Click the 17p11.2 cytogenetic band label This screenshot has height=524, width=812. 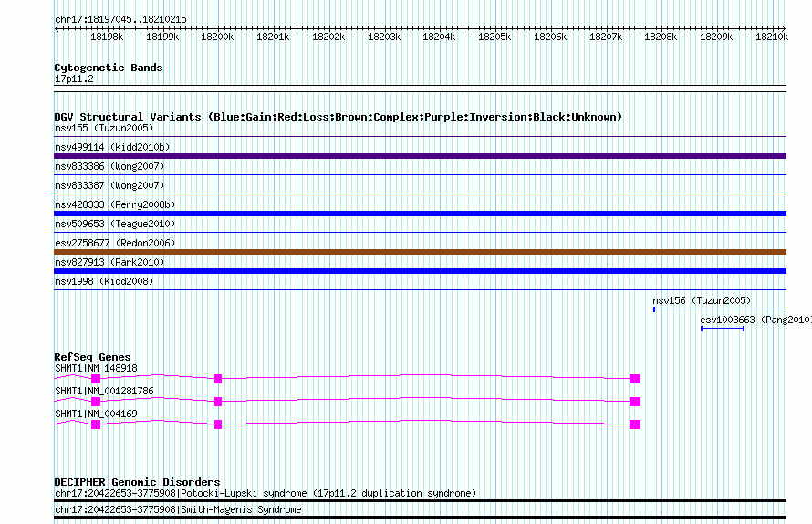pos(74,79)
